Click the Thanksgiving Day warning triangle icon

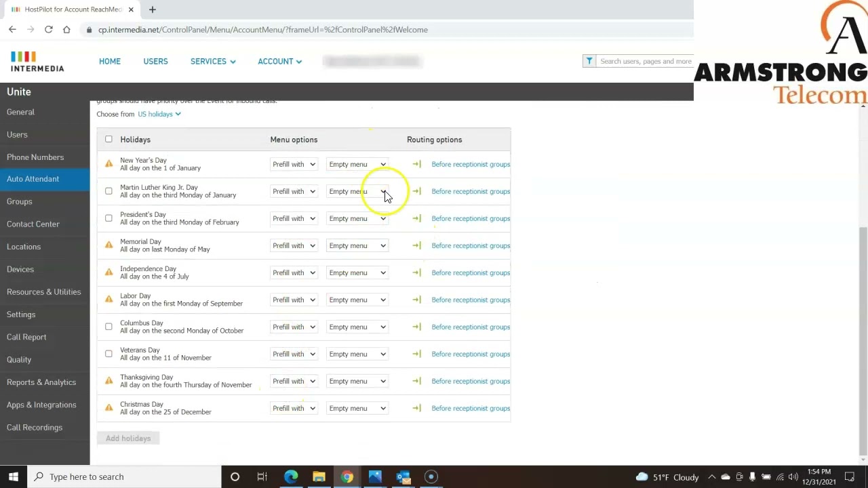[x=108, y=381]
